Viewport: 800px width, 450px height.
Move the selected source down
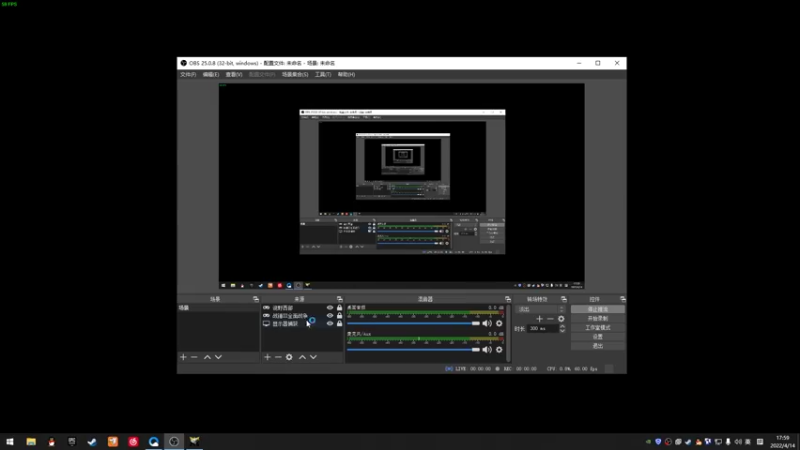click(x=313, y=357)
